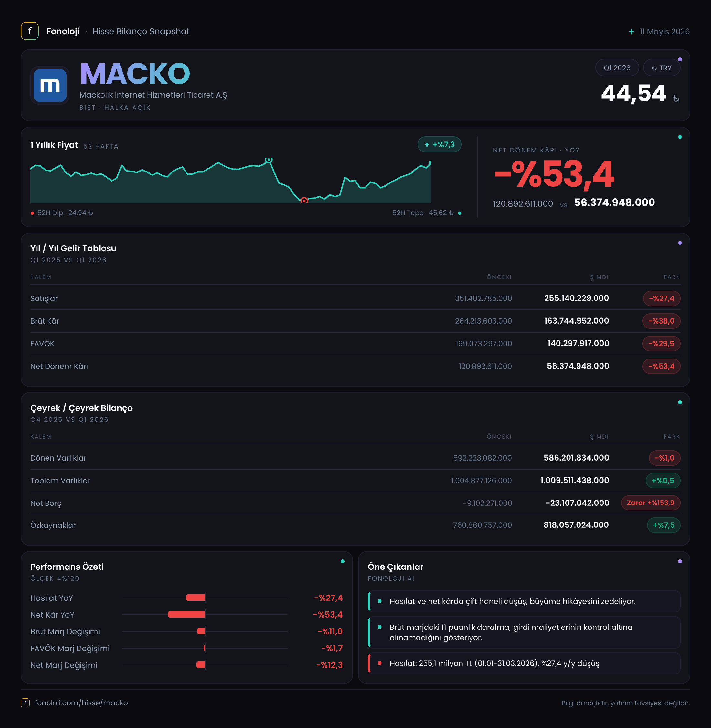
Task: Click the "Zarar +%153,9" Net Borç badge
Action: (651, 503)
